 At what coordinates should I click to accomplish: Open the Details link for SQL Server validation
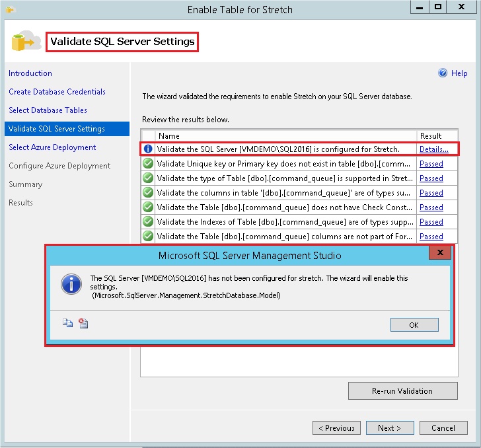433,149
